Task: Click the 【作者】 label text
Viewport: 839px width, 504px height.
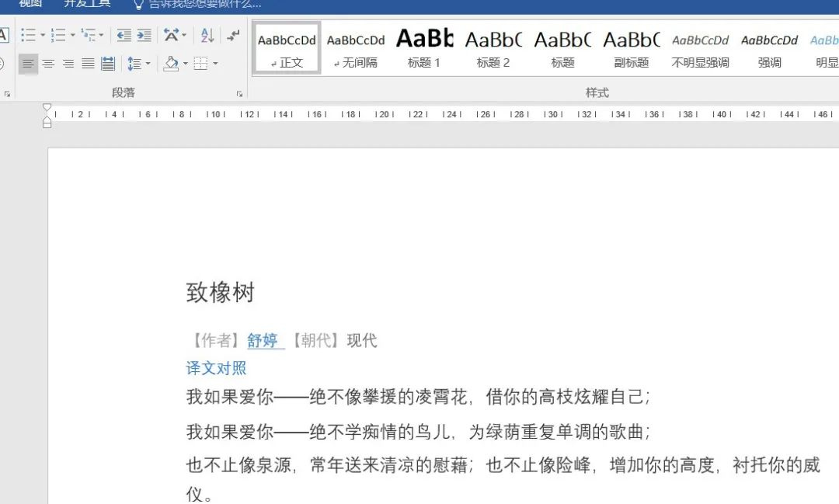Action: click(216, 340)
